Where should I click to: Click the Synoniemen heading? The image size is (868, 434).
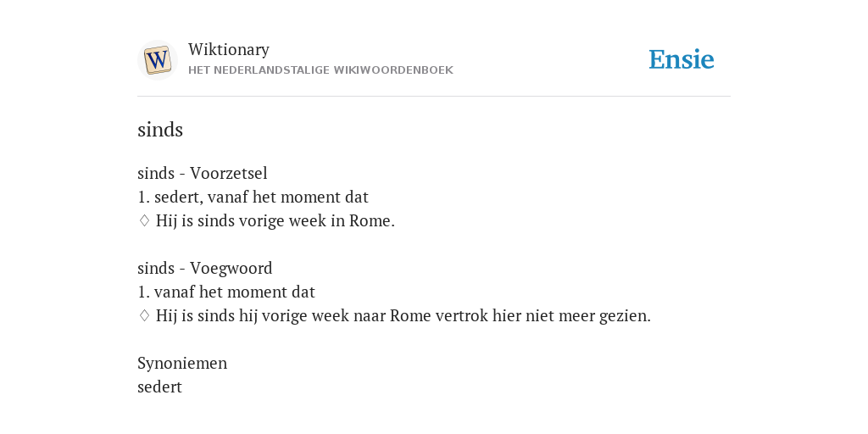tap(182, 363)
